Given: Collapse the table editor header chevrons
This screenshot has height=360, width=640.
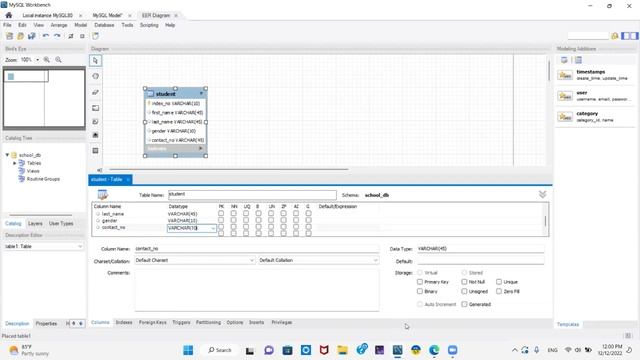Looking at the screenshot, I should coord(542,195).
